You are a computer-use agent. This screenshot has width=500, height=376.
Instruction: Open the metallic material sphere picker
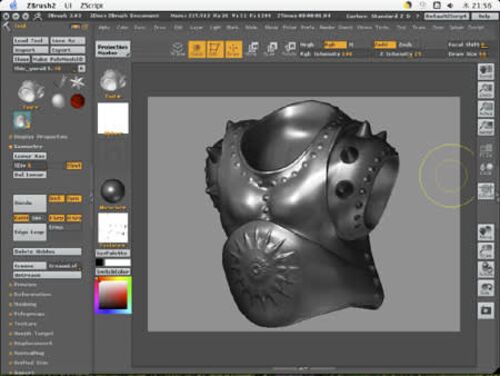(113, 191)
